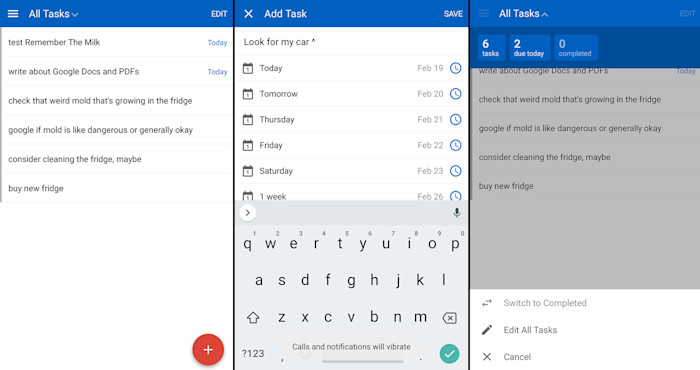Tap the 2 due today counter tile

pyautogui.click(x=529, y=47)
